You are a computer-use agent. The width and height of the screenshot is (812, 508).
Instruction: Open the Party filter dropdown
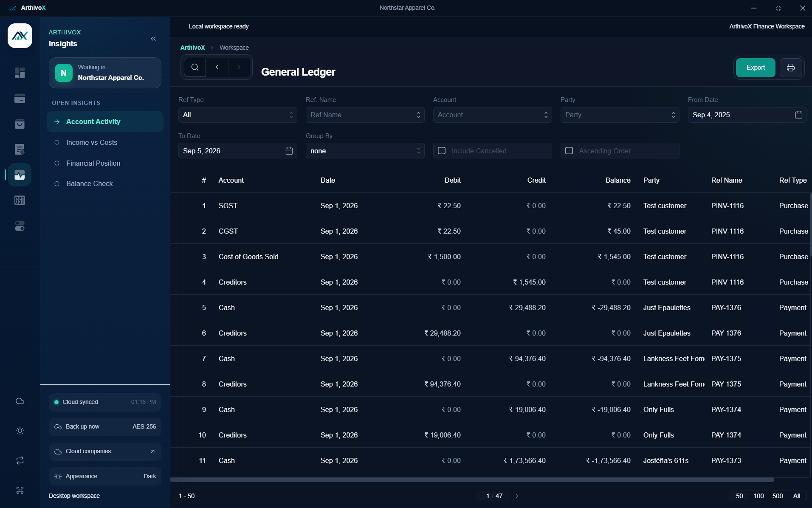620,115
